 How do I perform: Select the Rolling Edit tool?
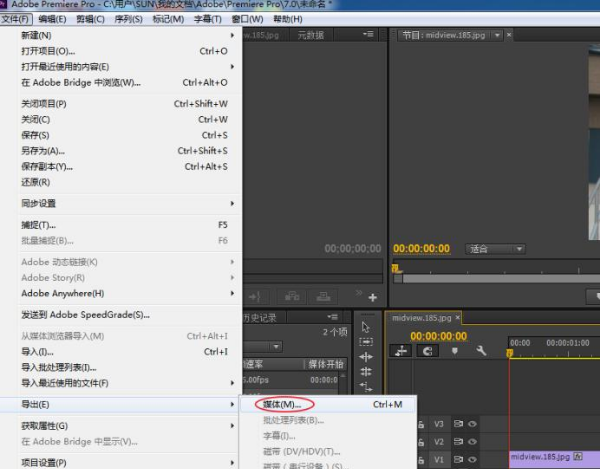366,372
